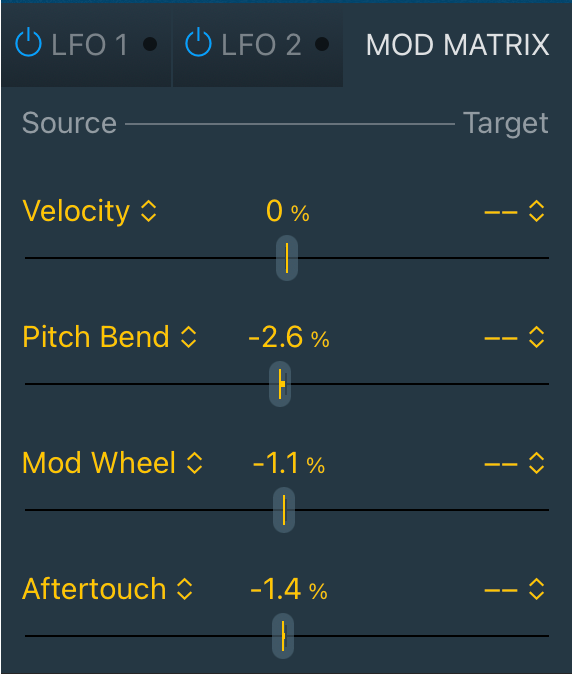
Task: Open target menu for Mod Wheel row
Action: (514, 463)
